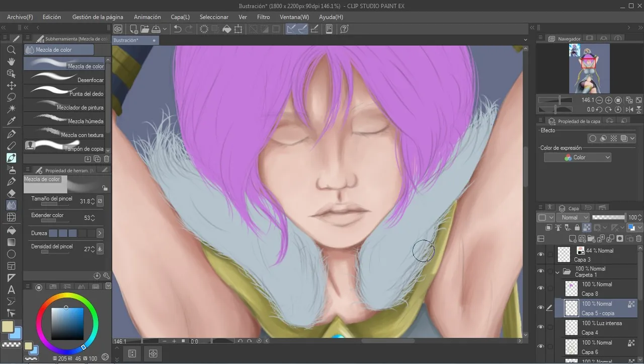Create a new layer folder
The height and width of the screenshot is (364, 644).
(x=592, y=239)
